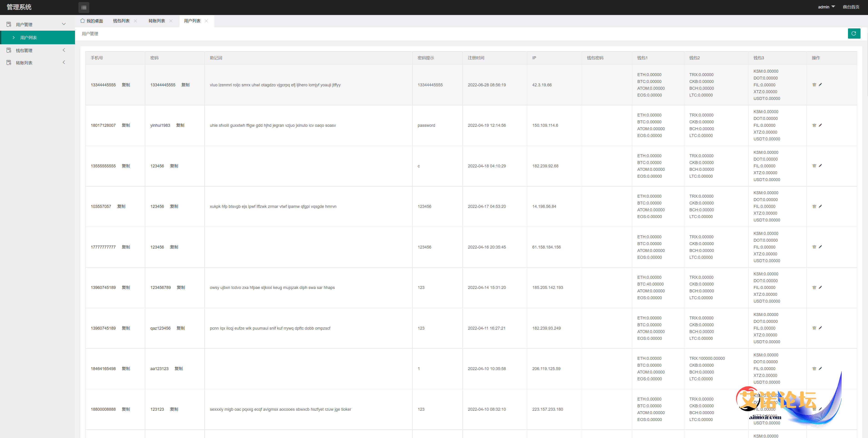Delete user 18464165498 via trash icon
This screenshot has width=868, height=438.
coord(814,369)
